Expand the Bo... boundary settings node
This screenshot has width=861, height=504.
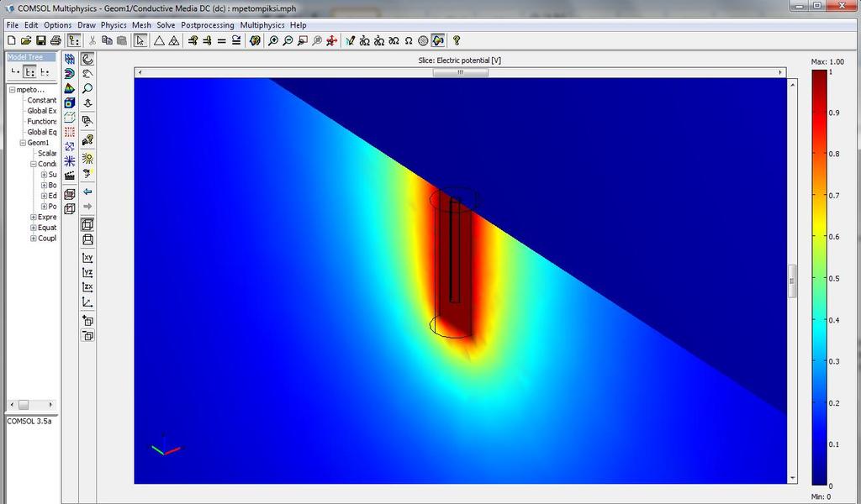coord(44,186)
